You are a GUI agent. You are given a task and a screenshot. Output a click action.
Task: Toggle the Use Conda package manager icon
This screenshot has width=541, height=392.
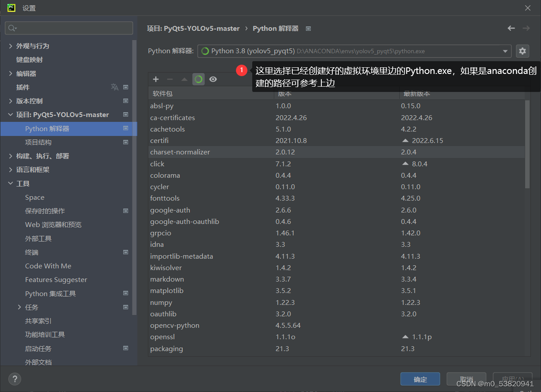199,79
